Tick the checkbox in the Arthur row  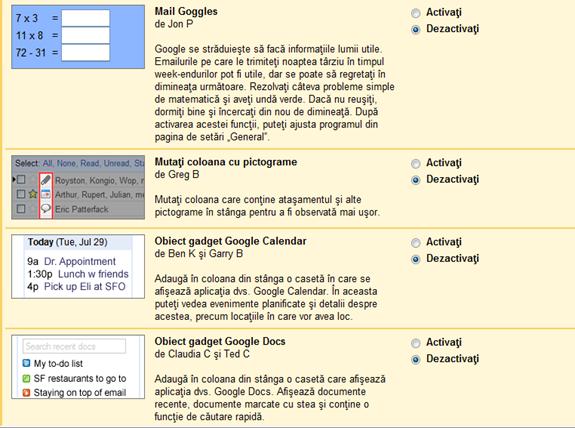coord(21,194)
